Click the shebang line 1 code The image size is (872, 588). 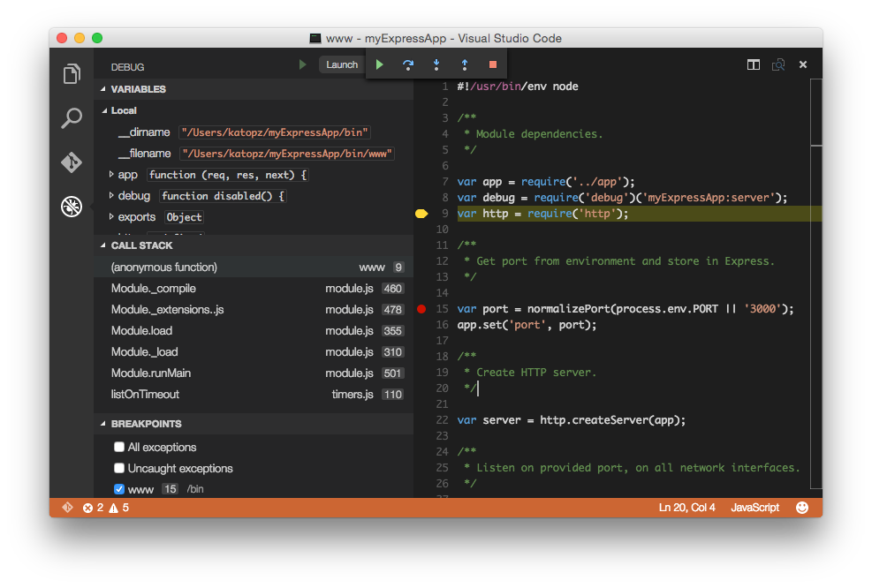point(518,87)
